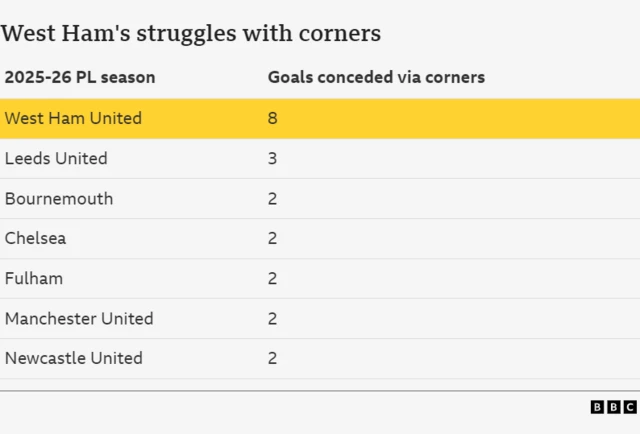This screenshot has width=640, height=434.
Task: Click the Newcastle United team name
Action: 74,358
